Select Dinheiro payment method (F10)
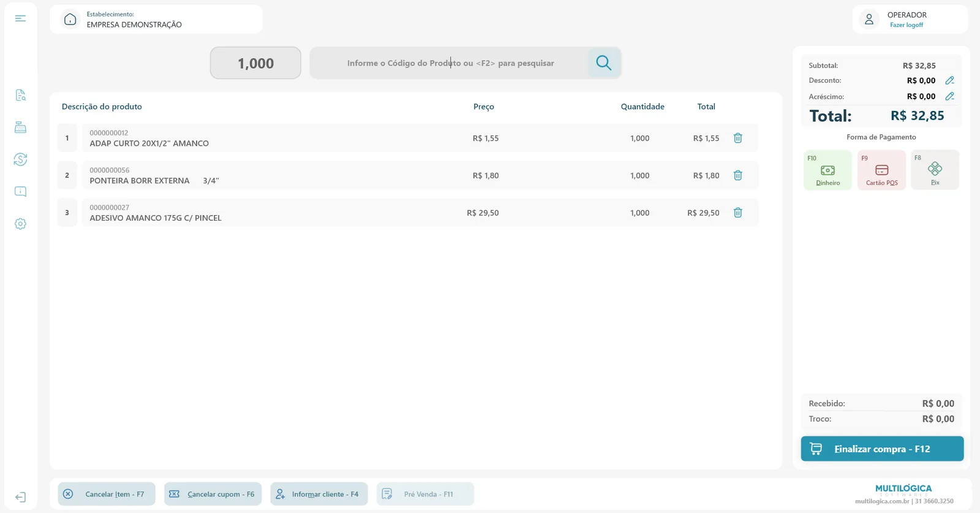 click(827, 170)
